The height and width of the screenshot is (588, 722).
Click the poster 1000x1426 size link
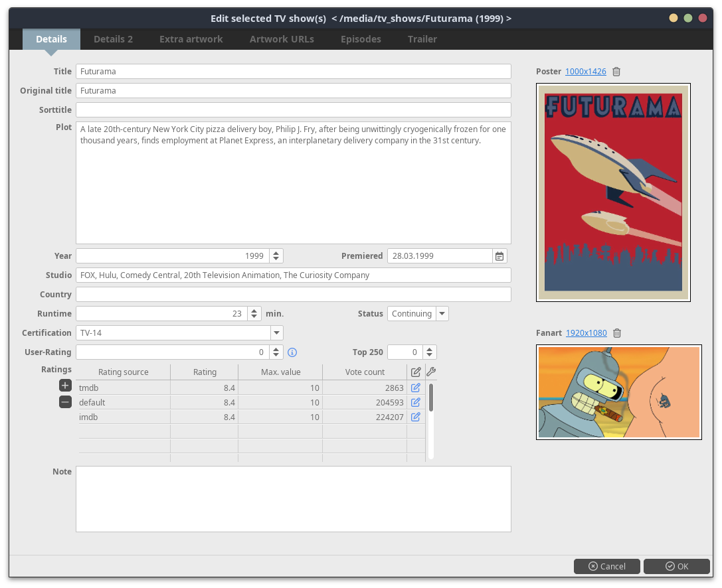pyautogui.click(x=585, y=72)
